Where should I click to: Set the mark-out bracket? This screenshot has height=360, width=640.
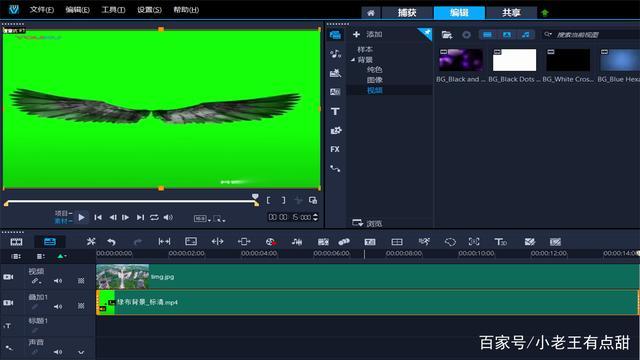tap(283, 200)
